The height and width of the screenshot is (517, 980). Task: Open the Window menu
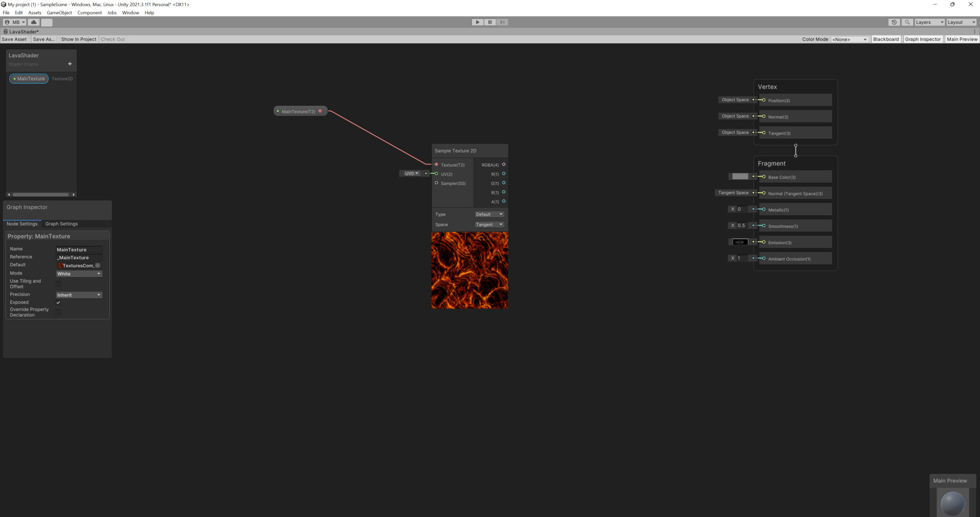(130, 12)
